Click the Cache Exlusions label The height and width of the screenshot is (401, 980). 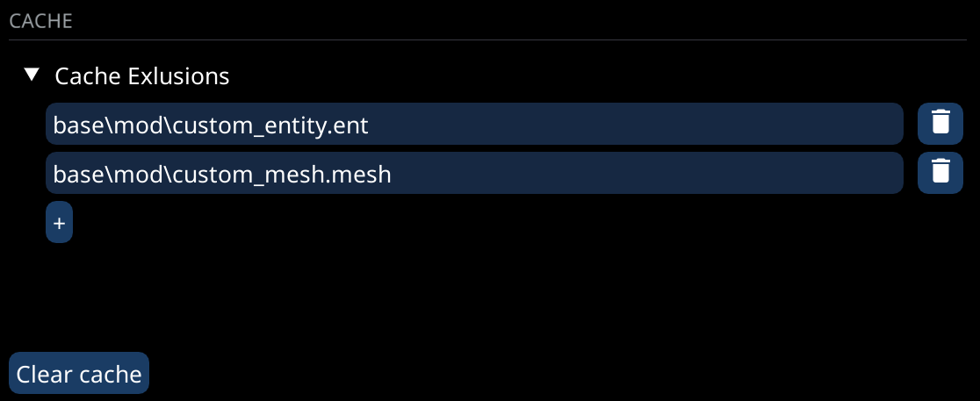coord(141,76)
